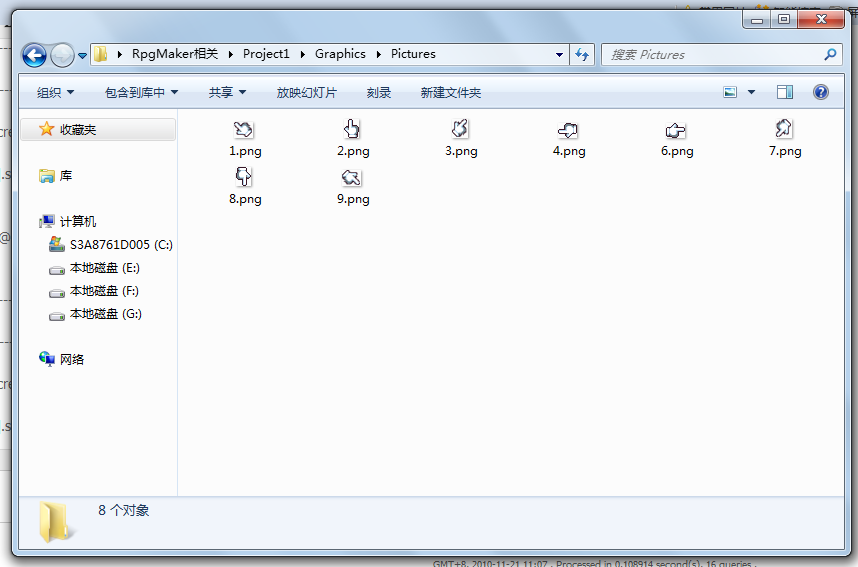This screenshot has width=858, height=567.
Task: Expand arrow after Project1 breadcrumb
Action: coord(302,54)
